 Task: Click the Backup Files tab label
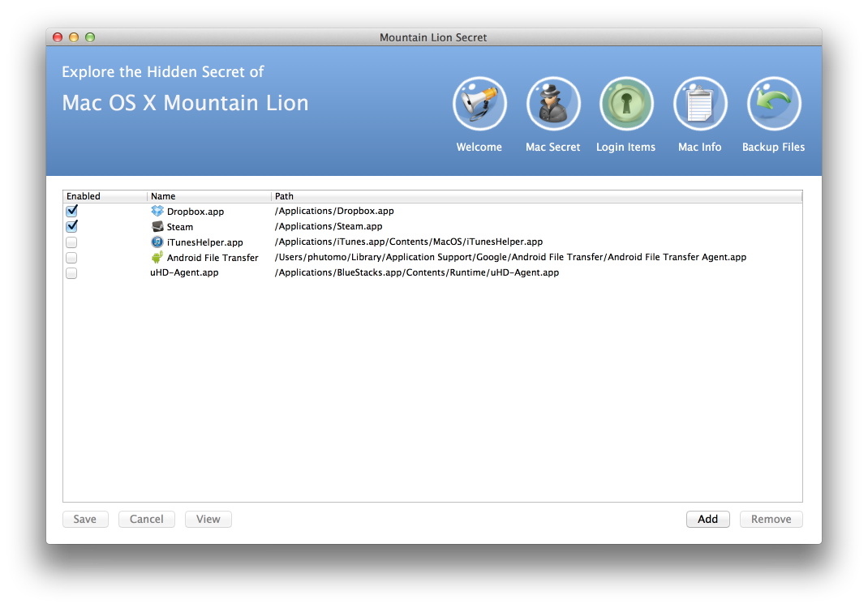[x=773, y=148]
